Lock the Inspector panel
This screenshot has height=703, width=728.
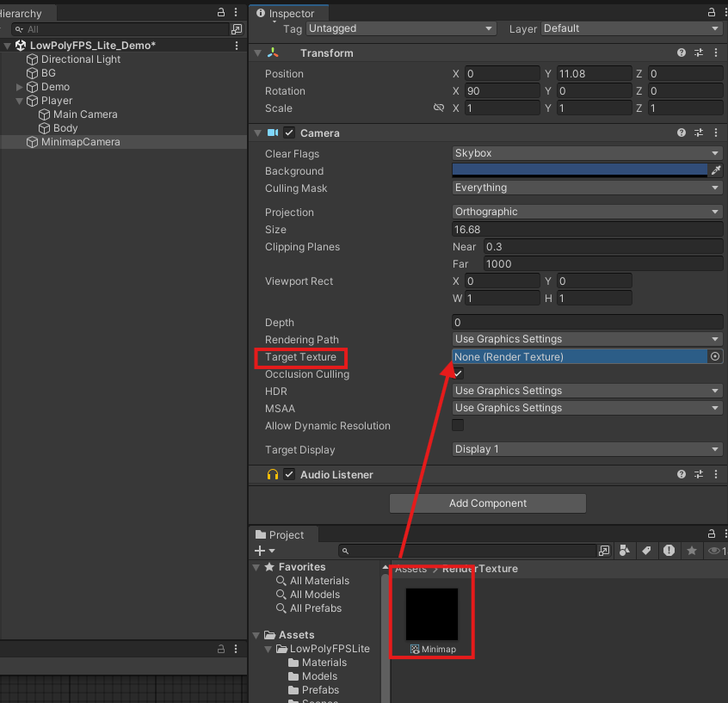(x=712, y=13)
